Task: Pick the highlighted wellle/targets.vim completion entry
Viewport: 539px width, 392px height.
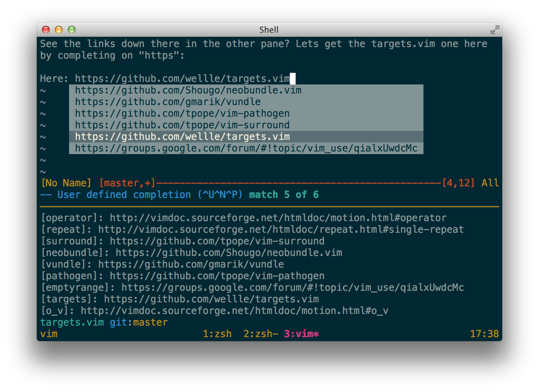Action: pos(246,137)
